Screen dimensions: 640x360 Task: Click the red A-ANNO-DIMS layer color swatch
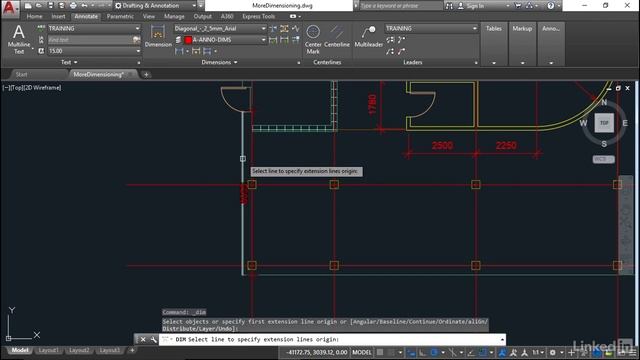[188, 40]
